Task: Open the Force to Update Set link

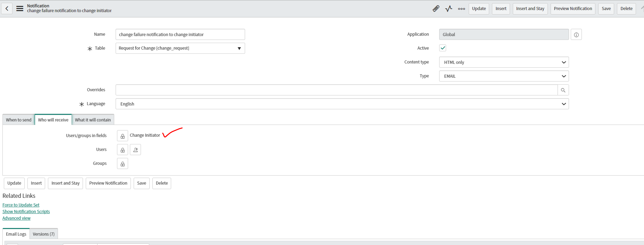Action: [21, 205]
